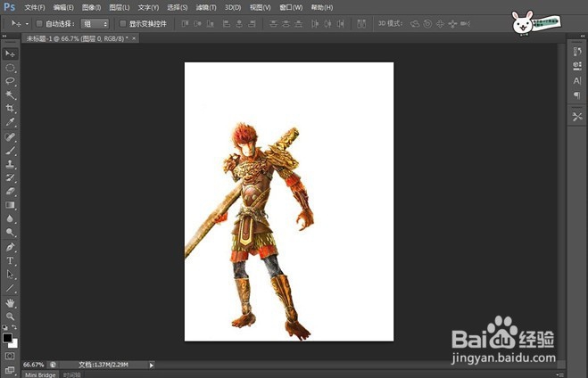This screenshot has height=378, width=588.
Task: Reset default foreground and background colors
Action: (4, 327)
